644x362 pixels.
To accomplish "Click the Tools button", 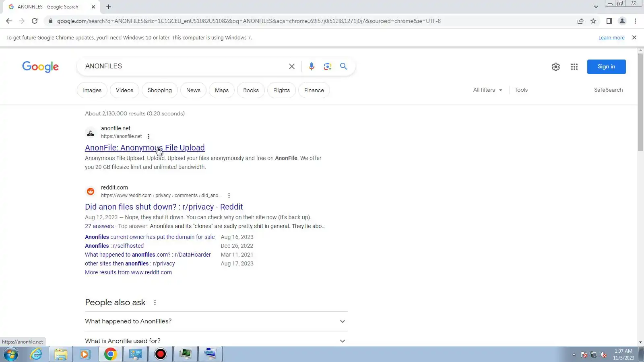I will point(521,90).
